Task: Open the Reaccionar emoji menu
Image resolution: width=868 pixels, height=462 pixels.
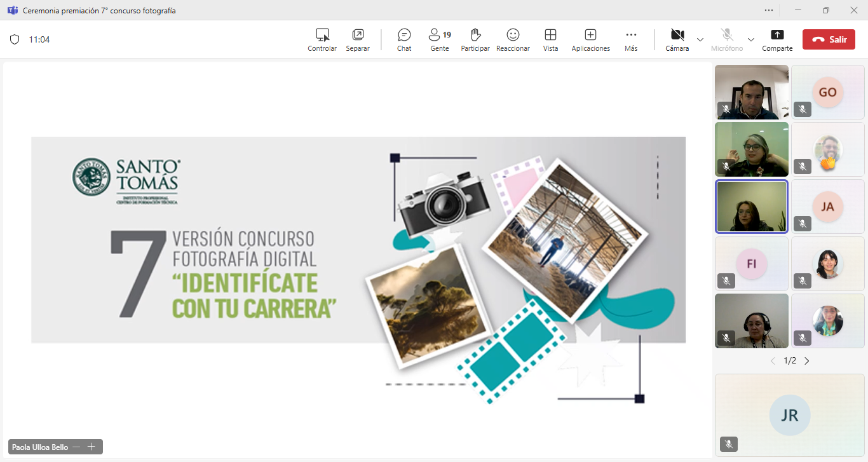Action: tap(513, 39)
